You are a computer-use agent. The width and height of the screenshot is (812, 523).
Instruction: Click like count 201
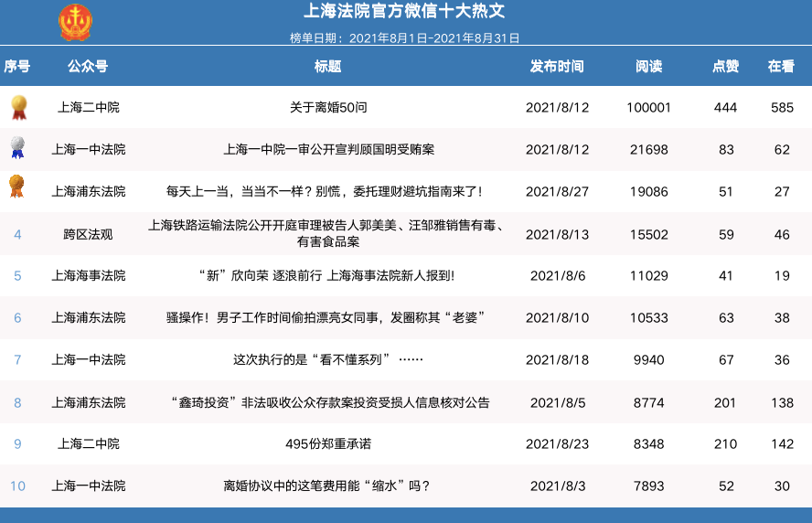click(x=725, y=402)
